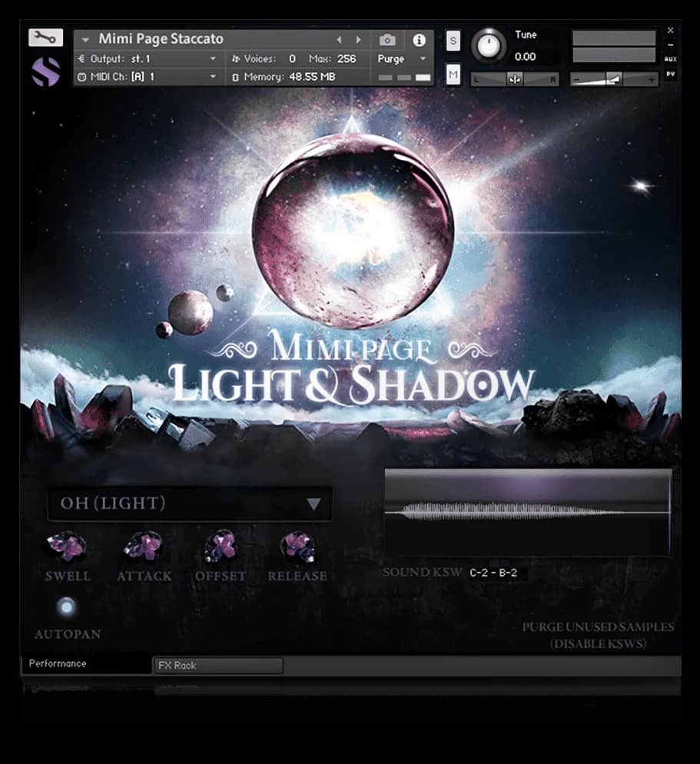Open the Purge dropdown menu
The height and width of the screenshot is (764, 700).
click(x=402, y=59)
